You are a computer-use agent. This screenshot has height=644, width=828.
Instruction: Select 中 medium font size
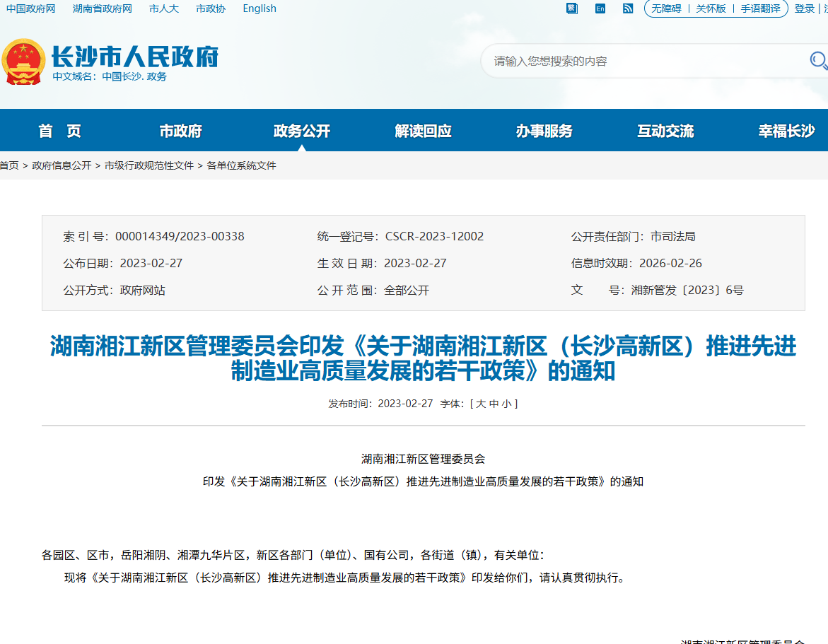point(495,403)
